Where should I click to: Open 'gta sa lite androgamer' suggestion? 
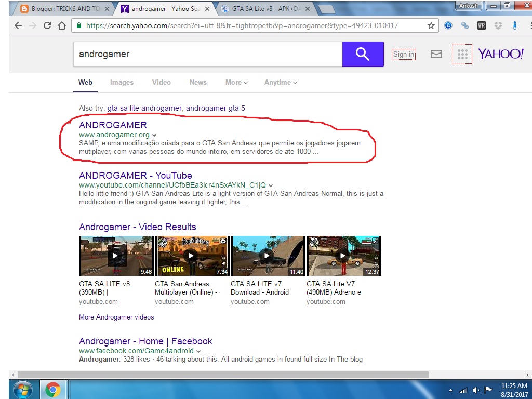pyautogui.click(x=144, y=108)
